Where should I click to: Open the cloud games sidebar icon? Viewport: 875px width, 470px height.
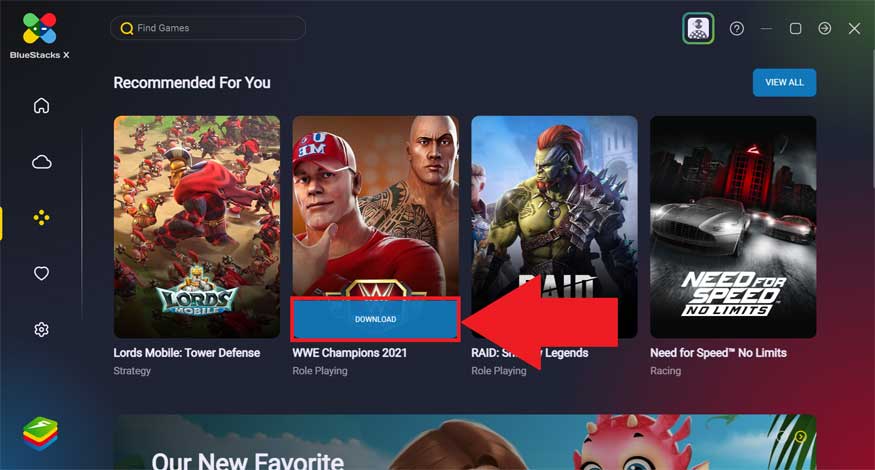[41, 162]
